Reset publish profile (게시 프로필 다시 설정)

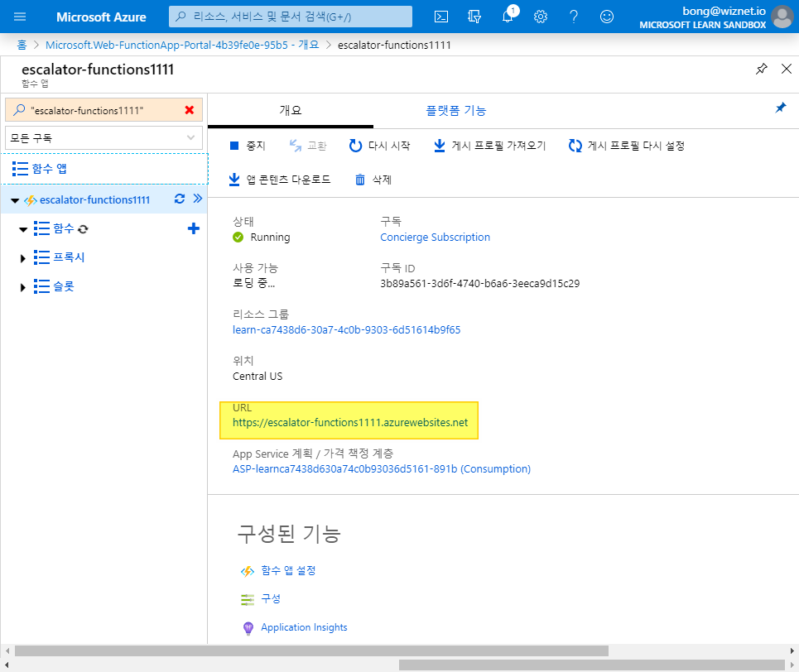(x=627, y=146)
